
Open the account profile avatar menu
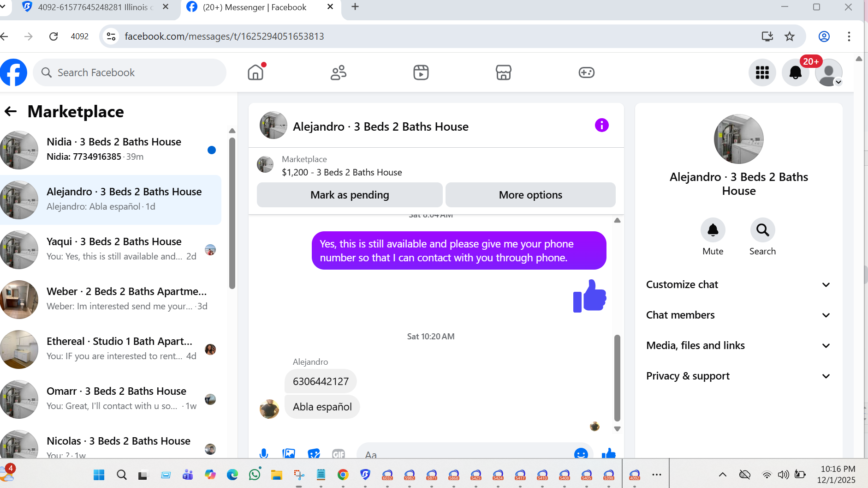click(x=829, y=72)
